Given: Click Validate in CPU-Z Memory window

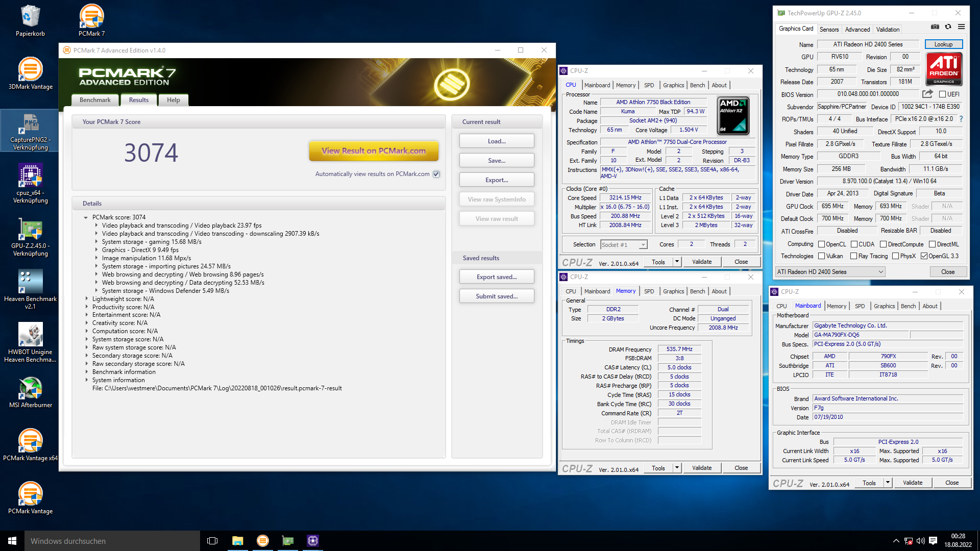Looking at the screenshot, I should click(x=702, y=468).
